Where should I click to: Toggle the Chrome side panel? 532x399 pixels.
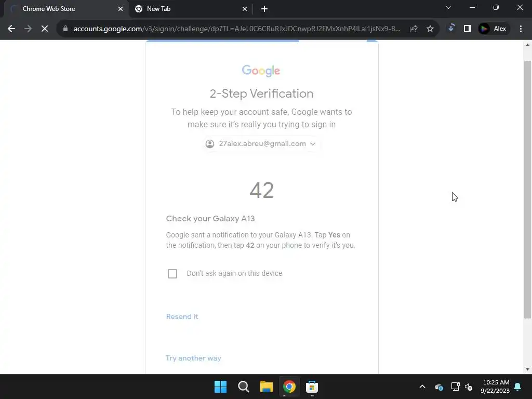(468, 29)
